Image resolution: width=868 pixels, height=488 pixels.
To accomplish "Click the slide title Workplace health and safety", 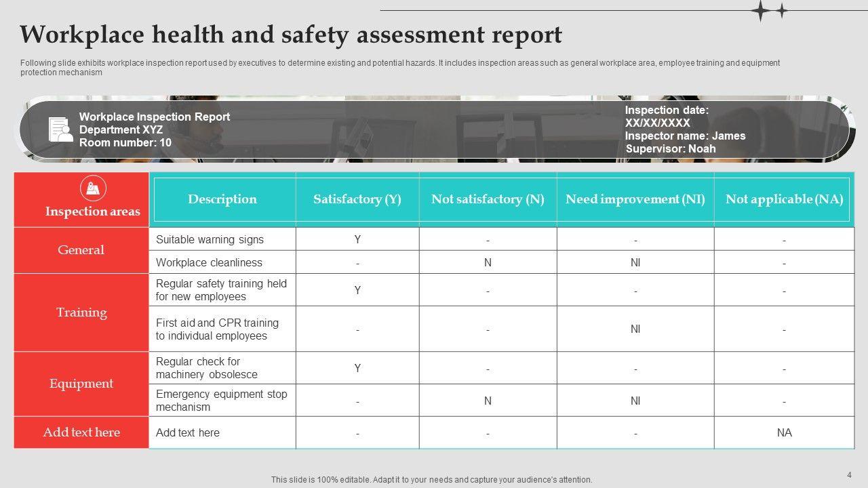I will click(x=291, y=34).
